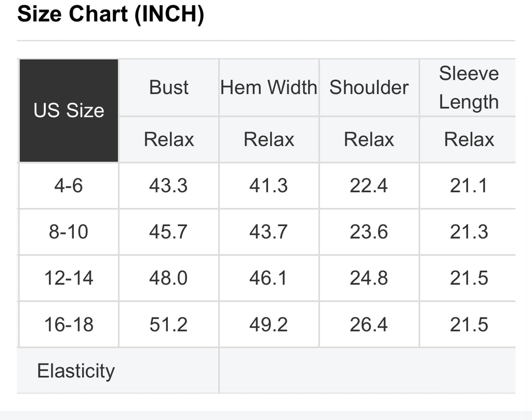Click sleeve length value 21.3
This screenshot has height=420, width=532.
point(469,232)
